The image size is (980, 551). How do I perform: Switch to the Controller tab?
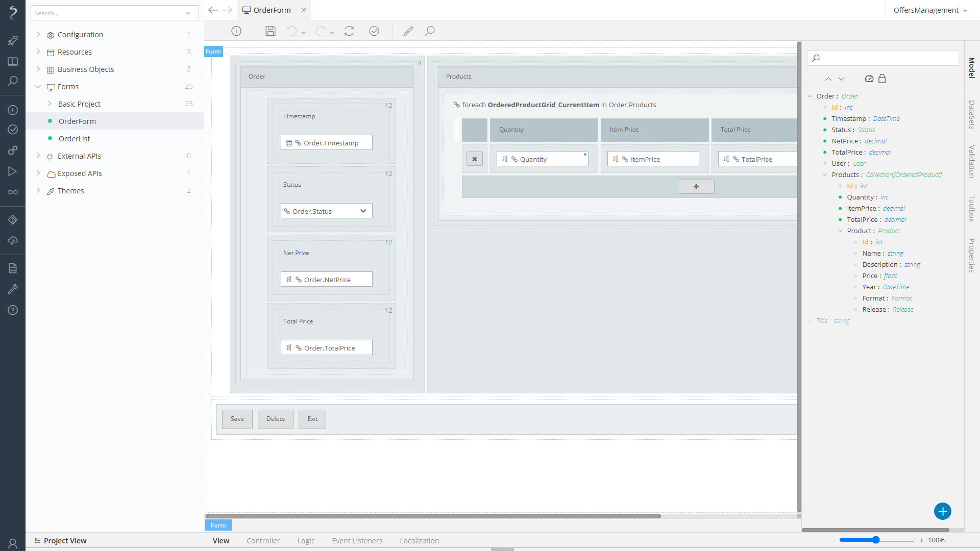(263, 541)
